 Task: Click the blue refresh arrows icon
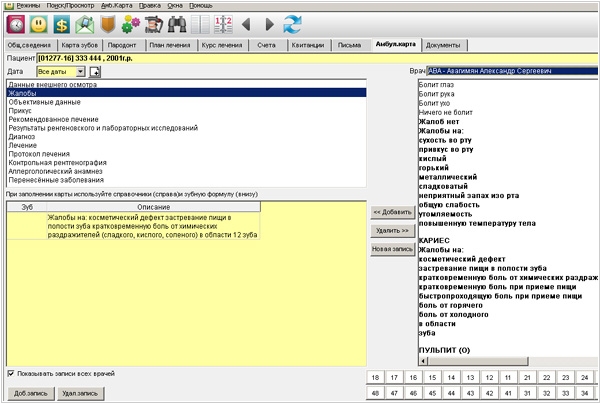pos(292,24)
